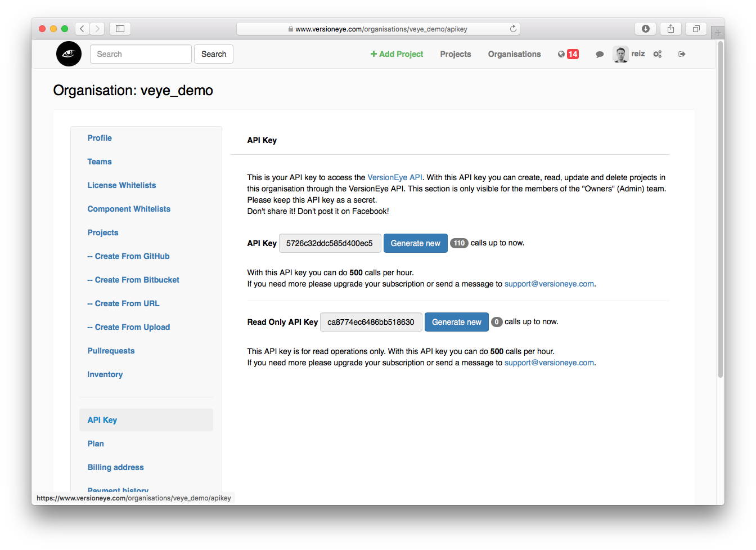Go forward with Safari forward arrow

coord(97,29)
